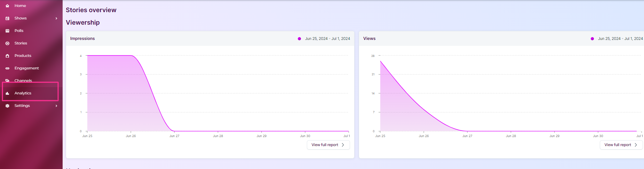This screenshot has width=644, height=169.
Task: Open the Stories menu item
Action: [21, 43]
